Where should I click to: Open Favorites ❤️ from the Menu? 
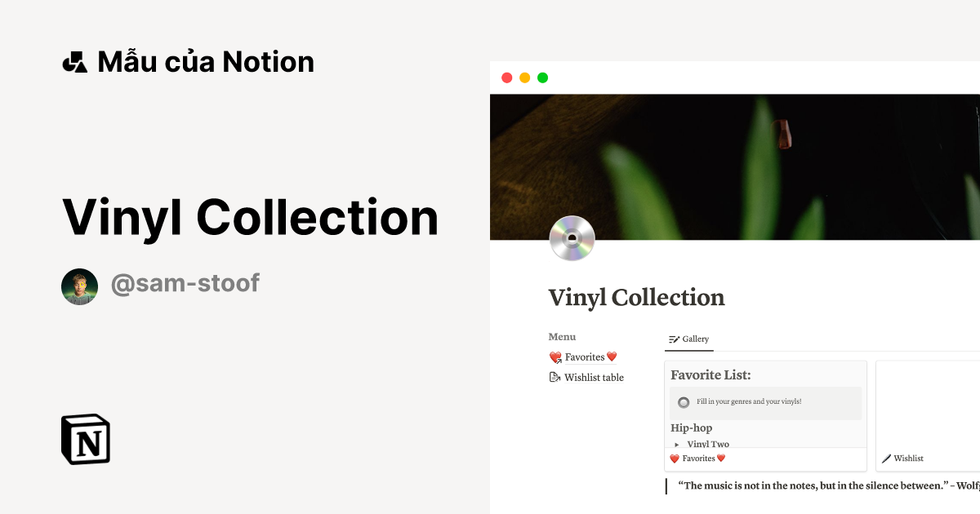(585, 357)
